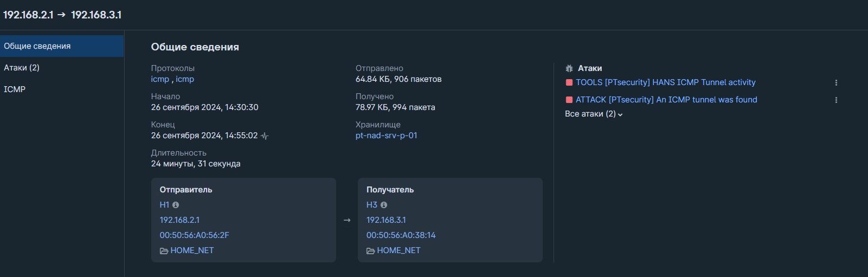The width and height of the screenshot is (868, 277).
Task: Open the kebab menu for HANS ICMP Tunnel attack
Action: tap(836, 82)
